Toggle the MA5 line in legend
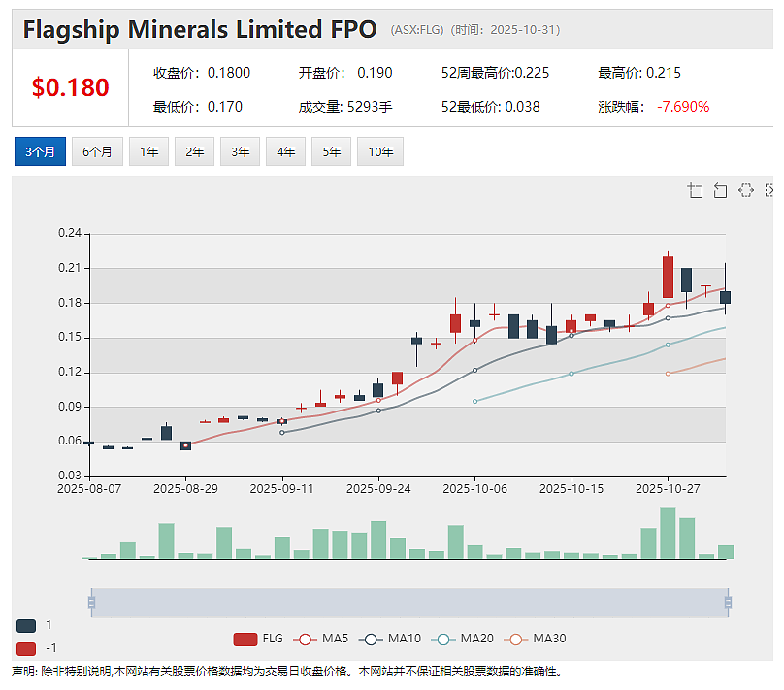This screenshot has height=690, width=784. (x=320, y=639)
